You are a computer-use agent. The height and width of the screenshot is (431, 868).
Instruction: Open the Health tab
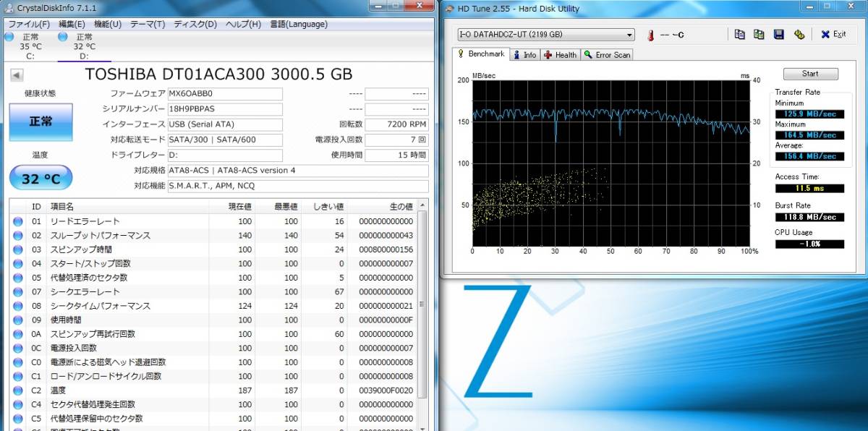click(561, 55)
